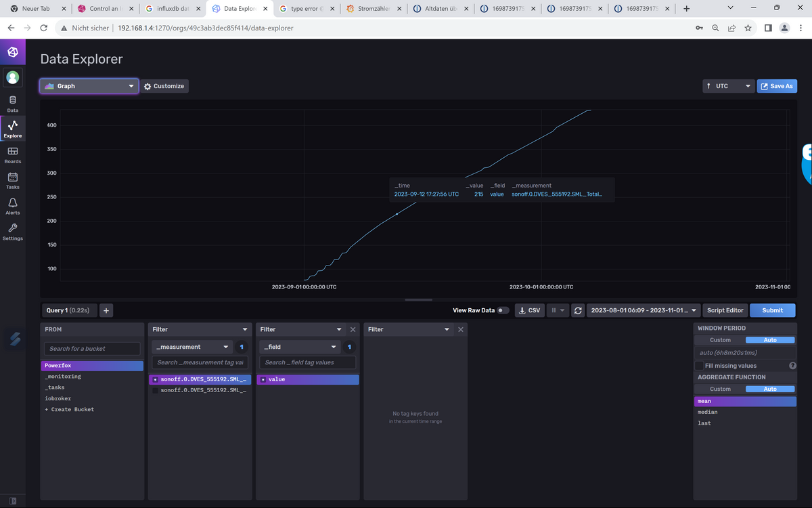
Task: Submit the query
Action: pos(772,310)
